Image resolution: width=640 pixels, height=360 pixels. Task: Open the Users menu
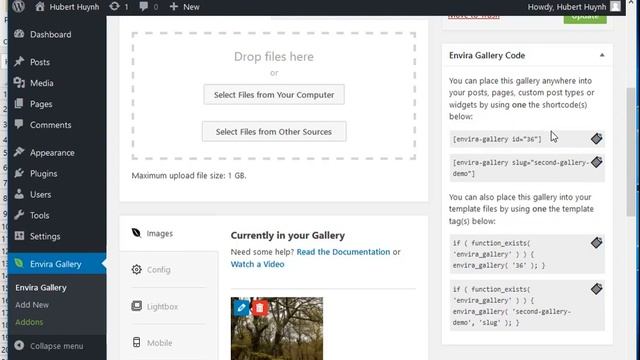(x=40, y=195)
